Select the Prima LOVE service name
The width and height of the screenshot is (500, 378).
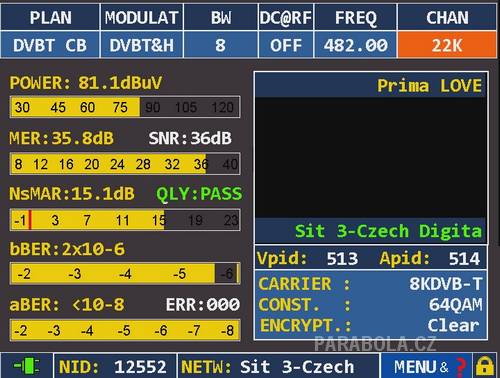coord(429,86)
